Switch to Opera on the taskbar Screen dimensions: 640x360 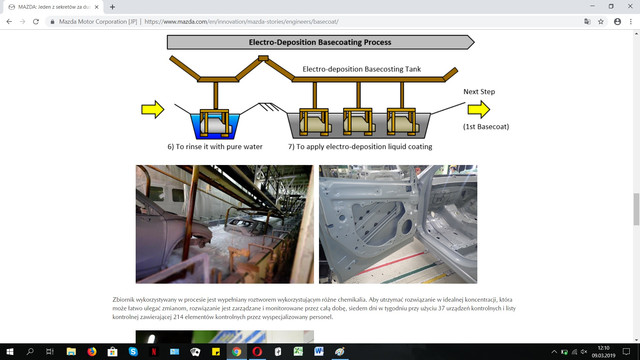click(257, 351)
